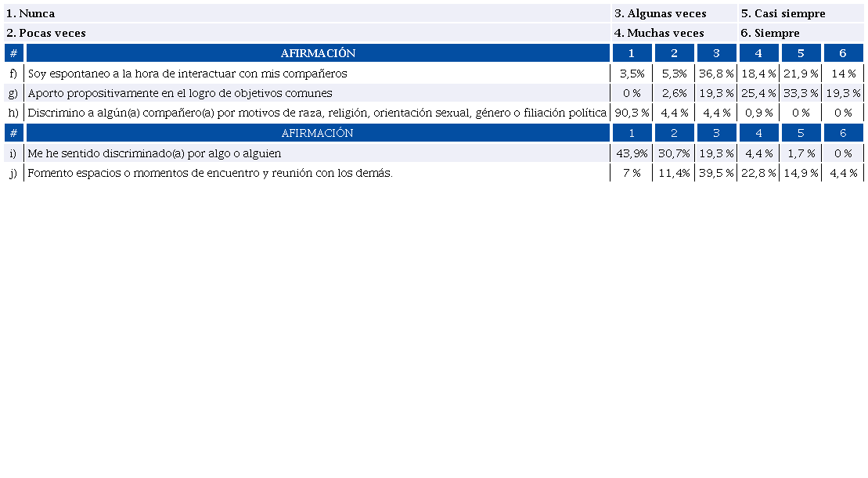Click the statement "Soy espontaneo a la hora de interactuar"
Screen dimensions: 868x478
click(187, 74)
